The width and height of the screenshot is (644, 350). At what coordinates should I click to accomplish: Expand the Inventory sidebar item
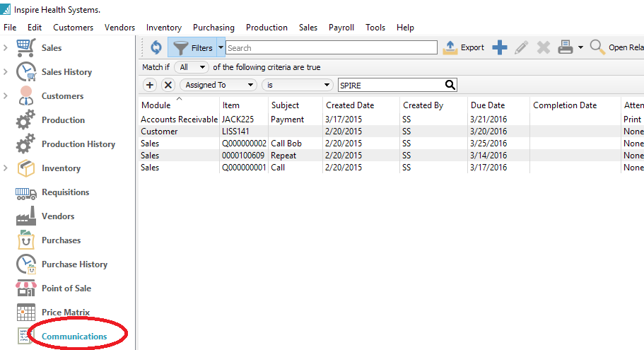click(x=6, y=168)
